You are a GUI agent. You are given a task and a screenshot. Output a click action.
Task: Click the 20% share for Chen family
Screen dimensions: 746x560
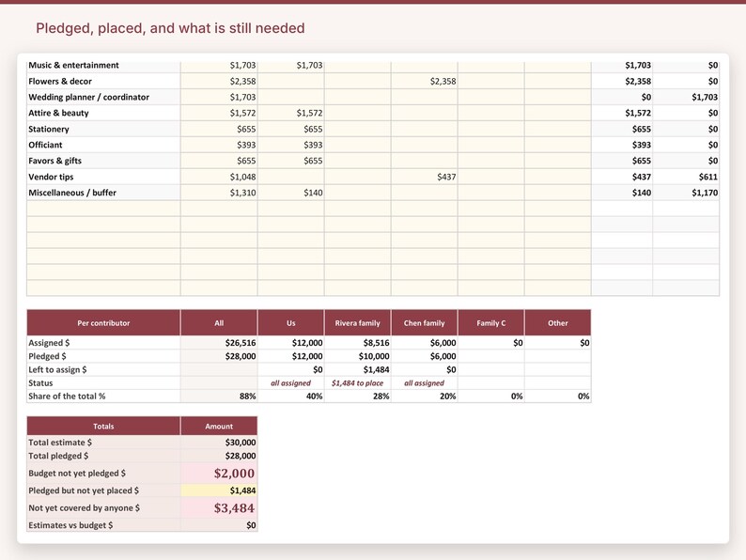point(448,397)
